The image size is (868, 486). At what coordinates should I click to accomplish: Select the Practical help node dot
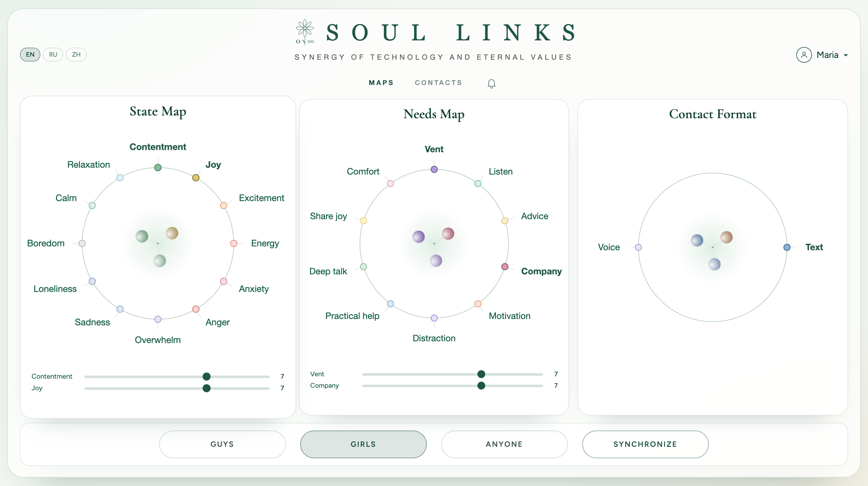pos(391,304)
